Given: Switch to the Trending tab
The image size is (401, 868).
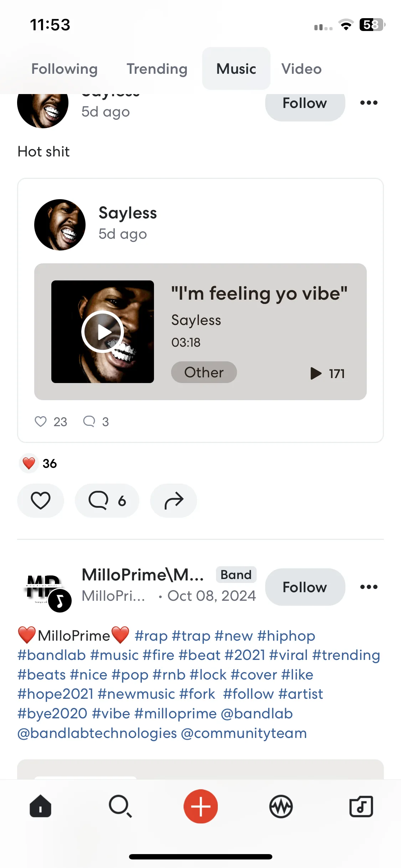Looking at the screenshot, I should (157, 69).
